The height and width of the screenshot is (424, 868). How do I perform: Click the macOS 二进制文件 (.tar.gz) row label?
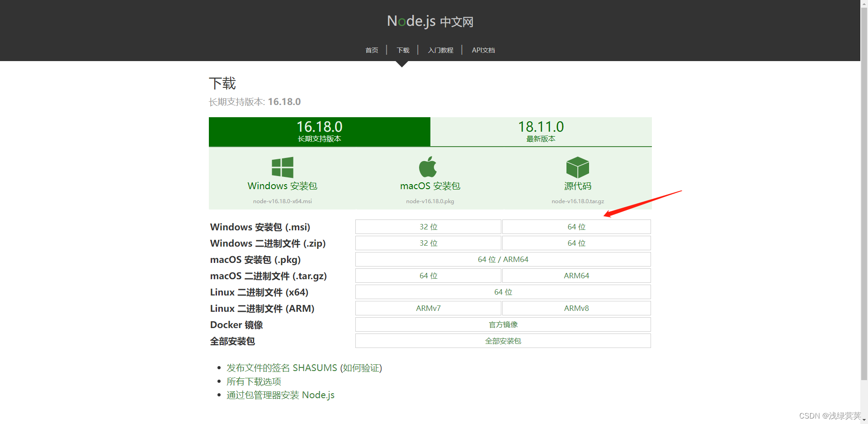269,276
